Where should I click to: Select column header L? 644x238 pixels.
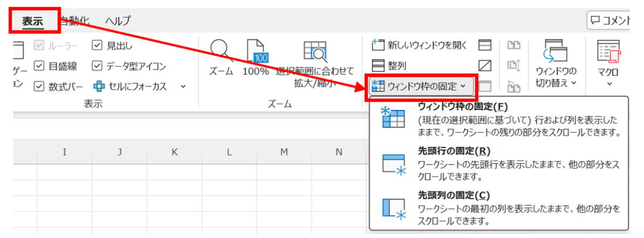pos(229,152)
